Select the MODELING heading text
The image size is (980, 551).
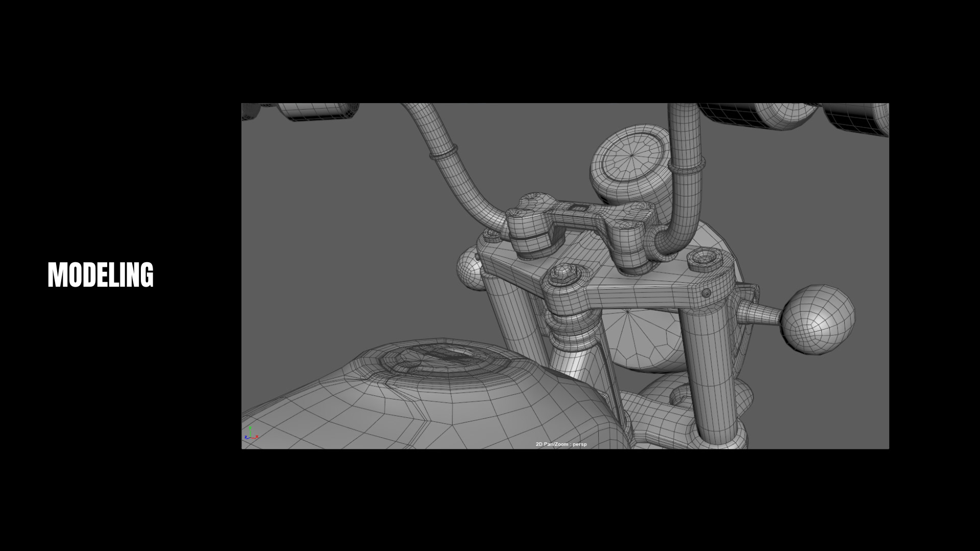tap(101, 275)
